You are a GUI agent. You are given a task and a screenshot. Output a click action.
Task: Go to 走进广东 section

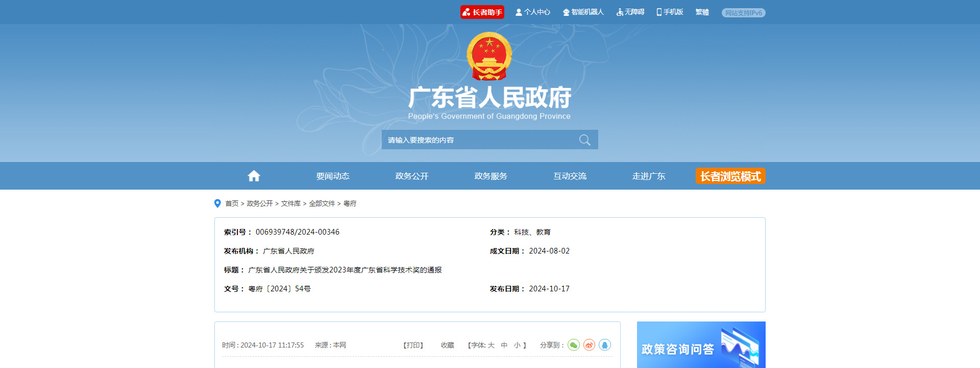(x=648, y=176)
